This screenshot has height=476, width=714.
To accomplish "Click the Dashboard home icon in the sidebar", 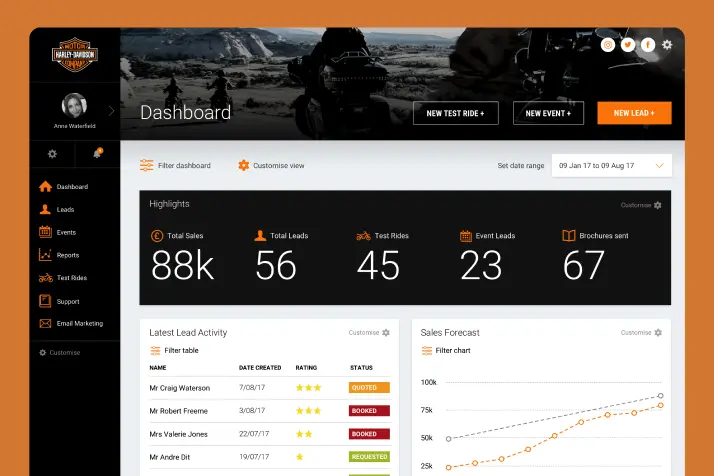I will [x=46, y=186].
